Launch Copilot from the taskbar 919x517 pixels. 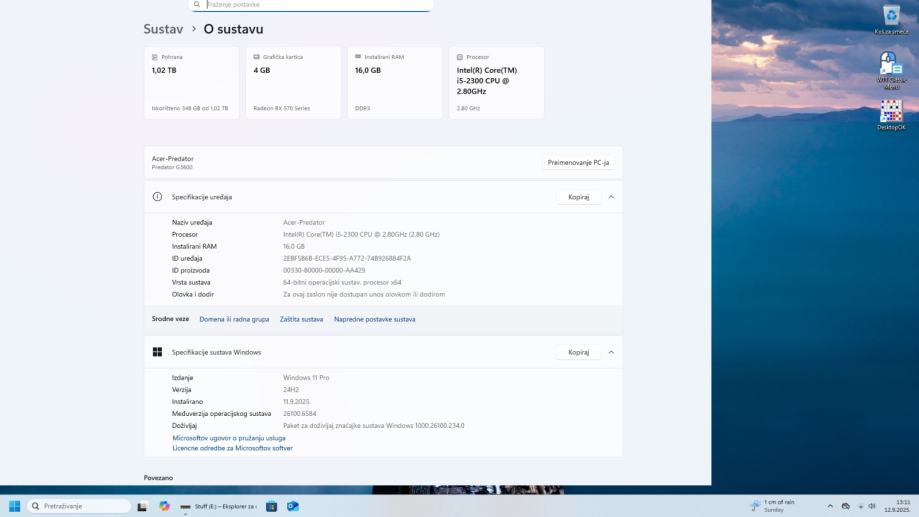point(164,506)
